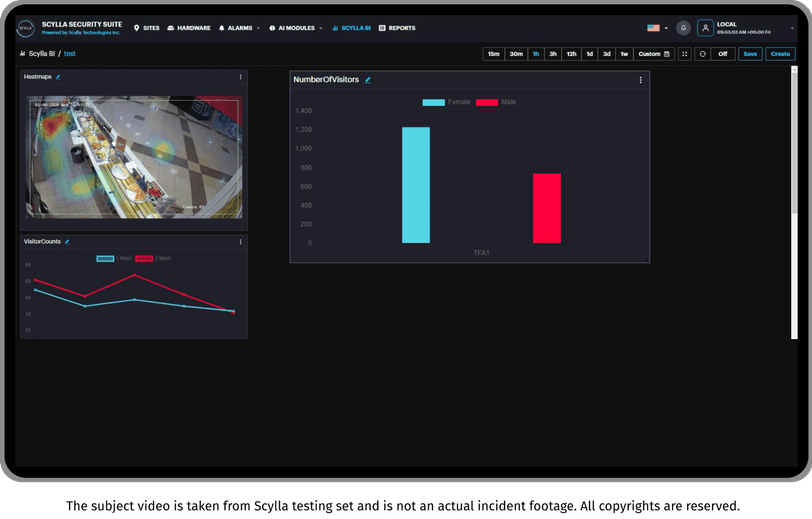Expand the LOCAL account chevron
The image size is (812, 519).
[792, 28]
